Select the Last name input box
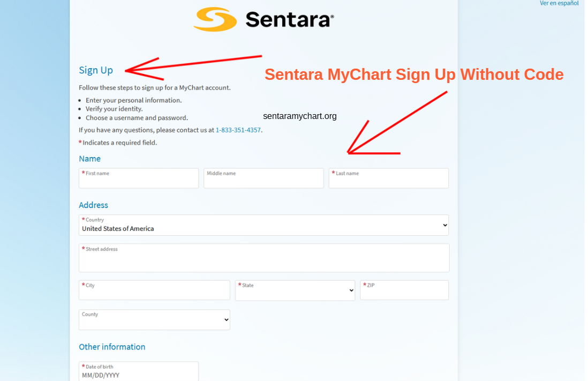The height and width of the screenshot is (381, 588). click(388, 178)
